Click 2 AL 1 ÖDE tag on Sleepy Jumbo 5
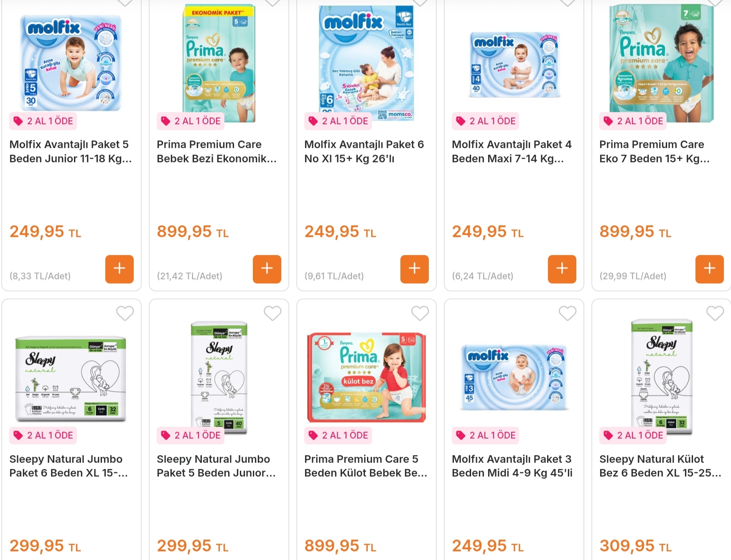Viewport: 731px width, 560px height. click(191, 435)
